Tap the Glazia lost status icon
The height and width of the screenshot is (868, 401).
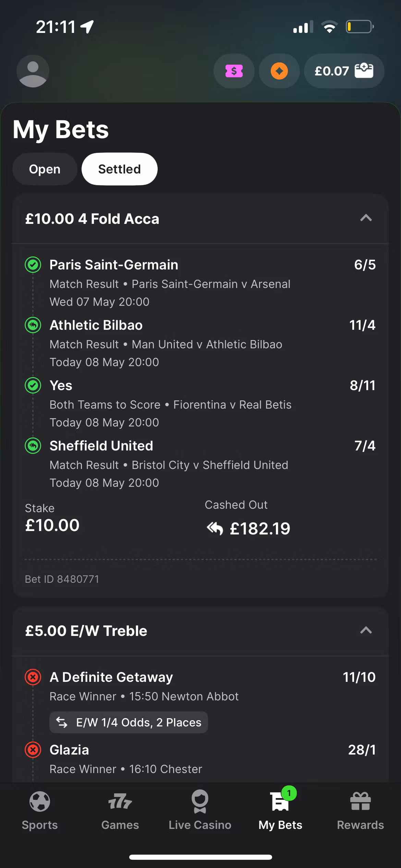(x=33, y=750)
